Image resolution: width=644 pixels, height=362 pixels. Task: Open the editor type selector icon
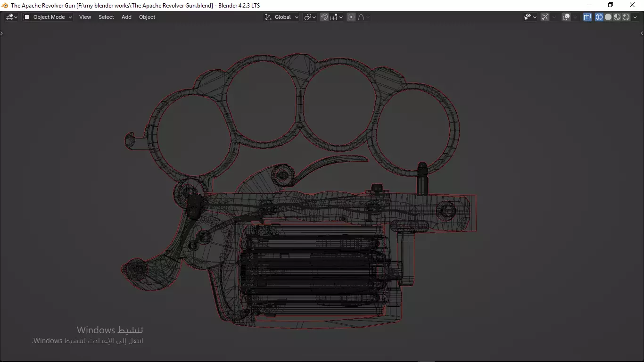coord(11,17)
